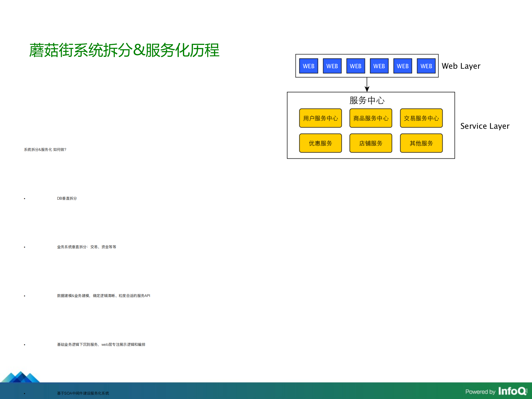Click the 基于SOA中间件建设服务化系统 bullet text
532x399 pixels.
pyautogui.click(x=83, y=393)
